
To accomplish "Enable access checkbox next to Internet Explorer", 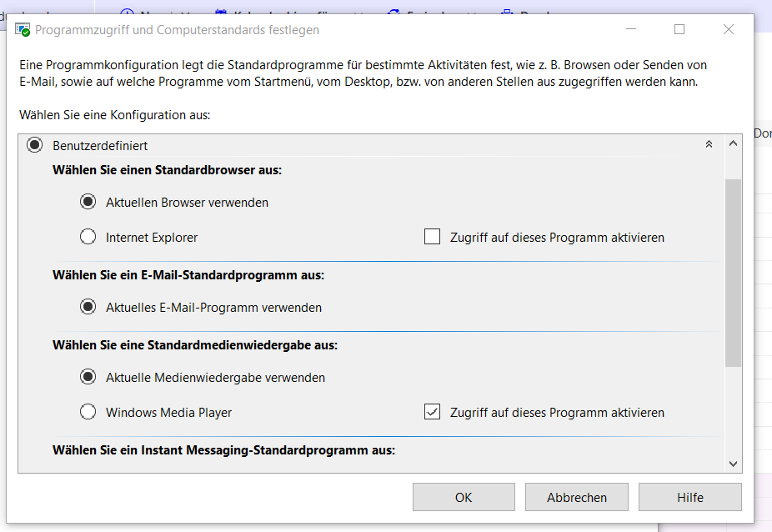I will tap(433, 237).
